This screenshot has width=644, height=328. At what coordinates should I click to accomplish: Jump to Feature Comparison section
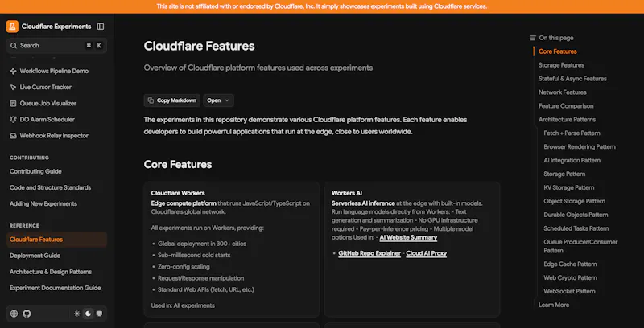[566, 106]
